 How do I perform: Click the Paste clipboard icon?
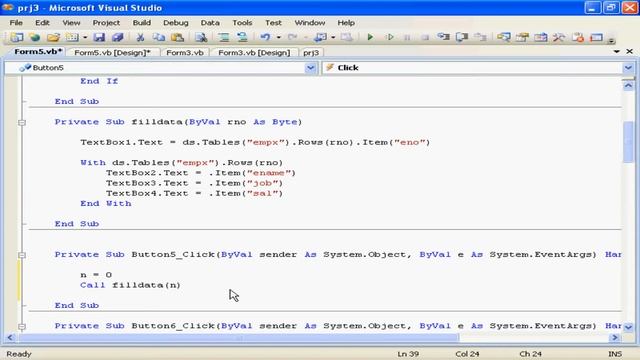pos(177,38)
